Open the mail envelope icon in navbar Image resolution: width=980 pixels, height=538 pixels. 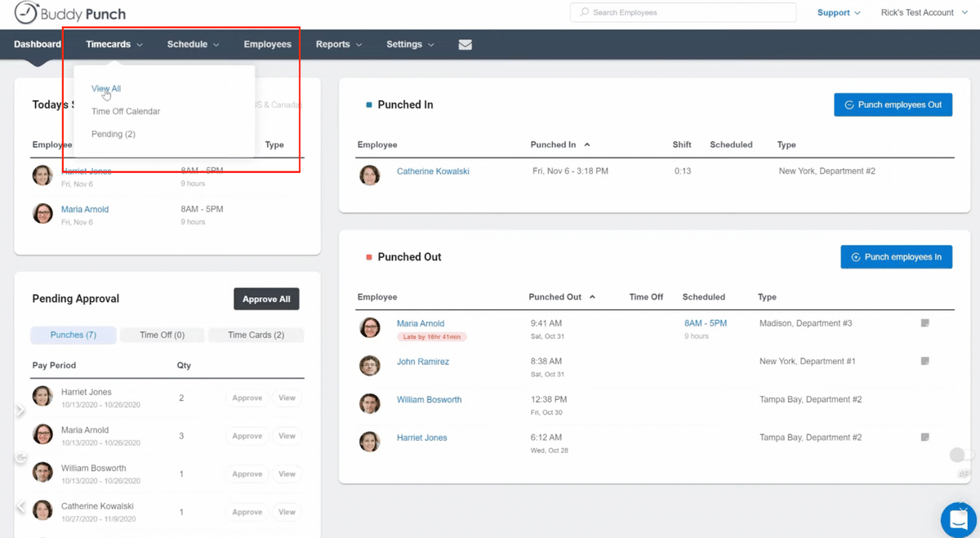coord(465,45)
